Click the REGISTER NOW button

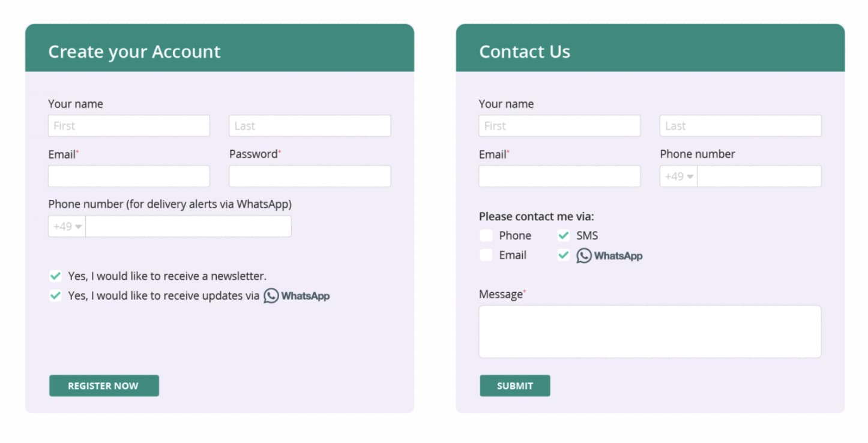click(x=103, y=385)
